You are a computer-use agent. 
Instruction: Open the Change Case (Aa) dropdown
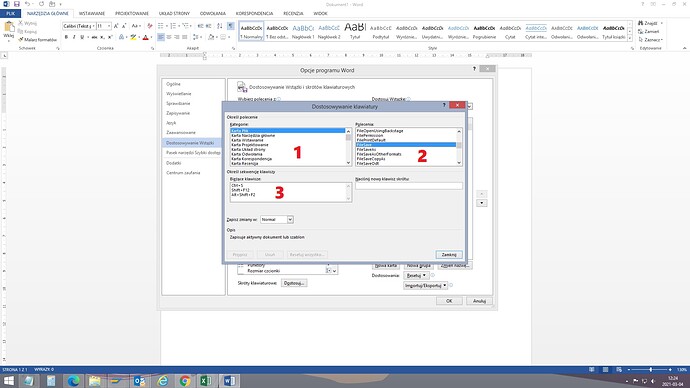pos(136,26)
